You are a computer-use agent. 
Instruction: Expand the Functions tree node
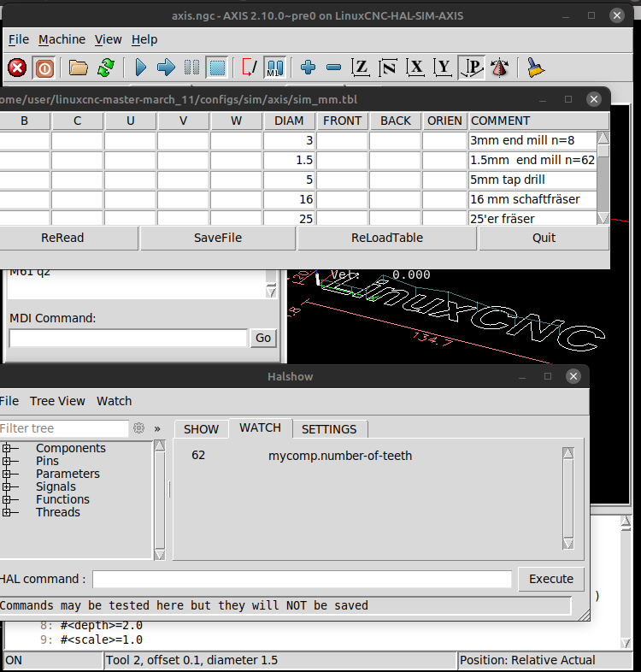pos(7,499)
